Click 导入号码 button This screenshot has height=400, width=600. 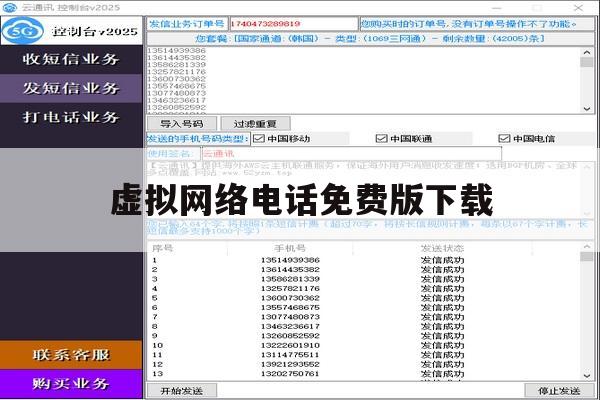(x=182, y=124)
